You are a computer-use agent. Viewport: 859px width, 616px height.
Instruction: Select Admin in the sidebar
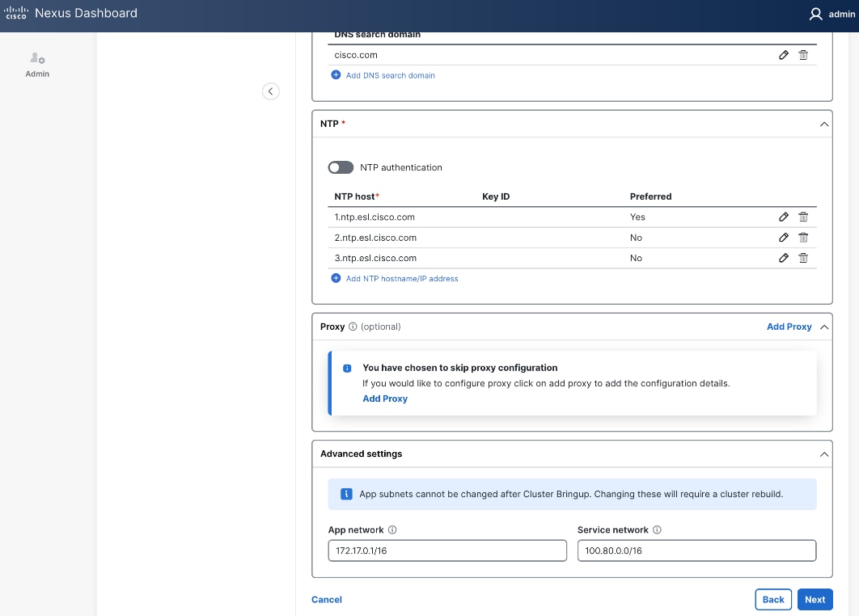[36, 65]
